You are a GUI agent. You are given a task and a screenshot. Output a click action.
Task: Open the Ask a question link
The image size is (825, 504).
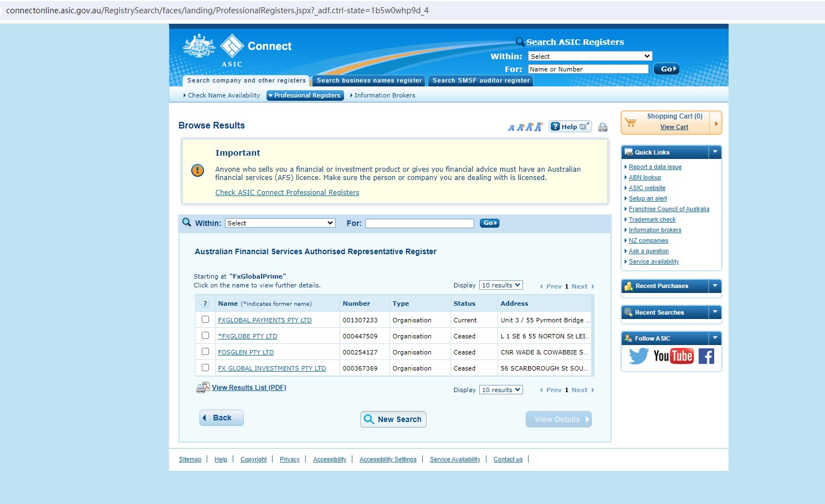coord(649,251)
